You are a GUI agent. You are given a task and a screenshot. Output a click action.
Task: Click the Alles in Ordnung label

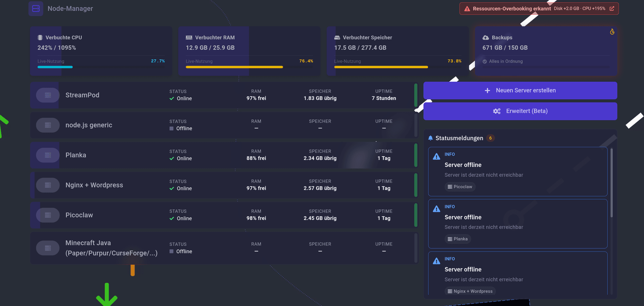coord(506,61)
